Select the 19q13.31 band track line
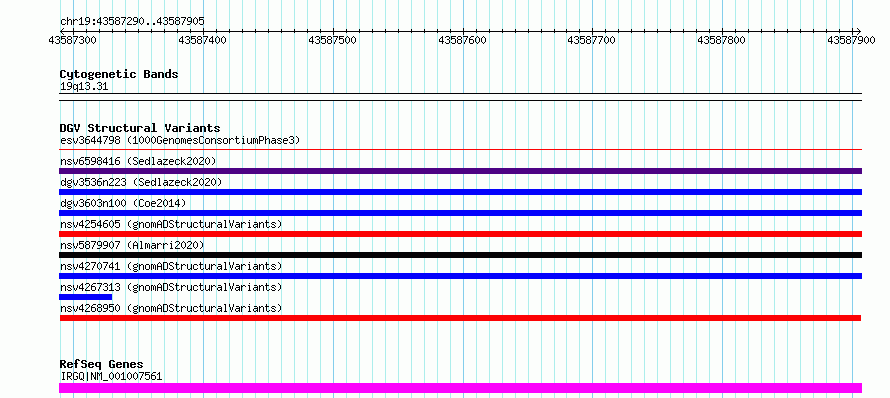 pos(460,97)
